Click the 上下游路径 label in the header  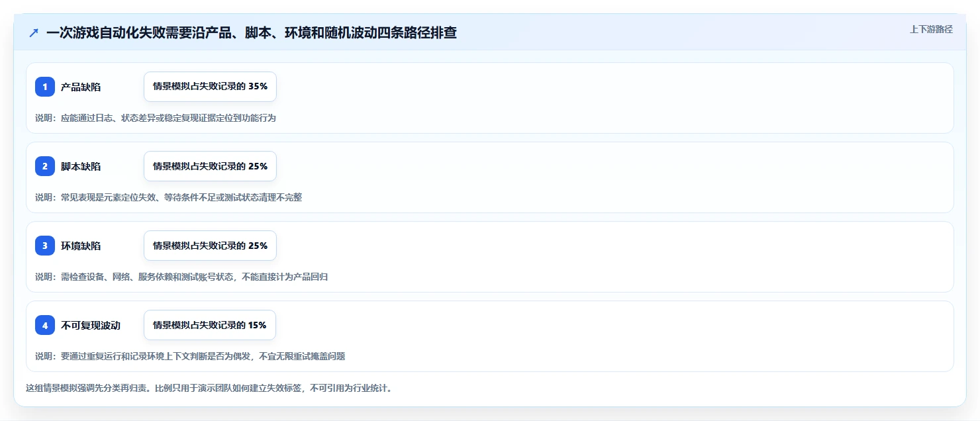coord(931,29)
